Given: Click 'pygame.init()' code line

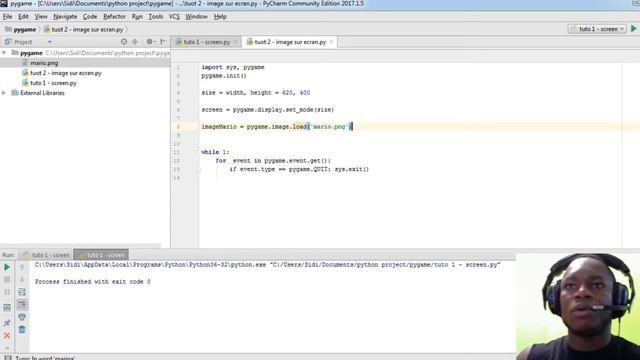Looking at the screenshot, I should click(224, 76).
